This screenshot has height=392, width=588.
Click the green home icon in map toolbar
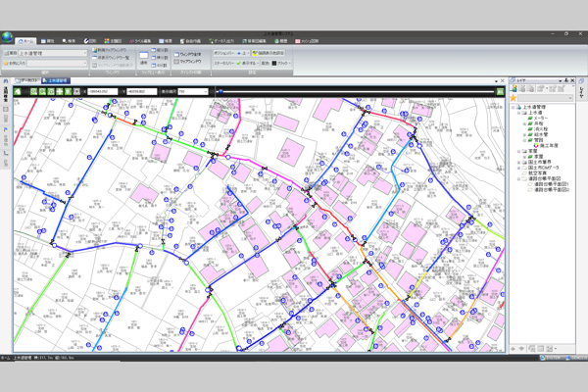click(x=18, y=91)
